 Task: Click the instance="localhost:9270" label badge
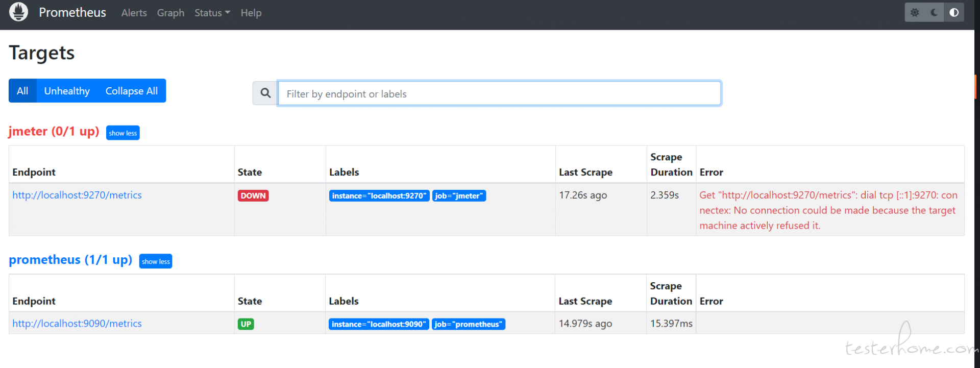click(379, 195)
